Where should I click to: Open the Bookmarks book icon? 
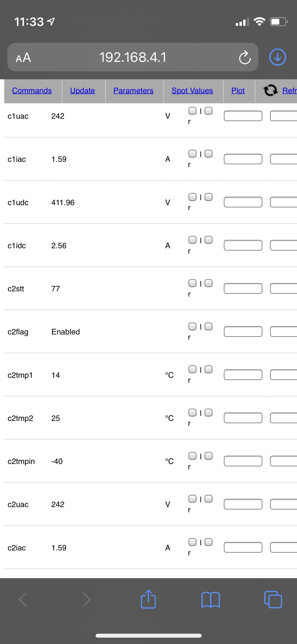210,600
